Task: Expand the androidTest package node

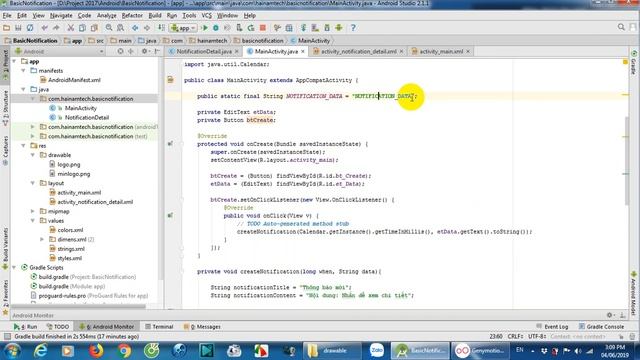Action: click(x=33, y=127)
